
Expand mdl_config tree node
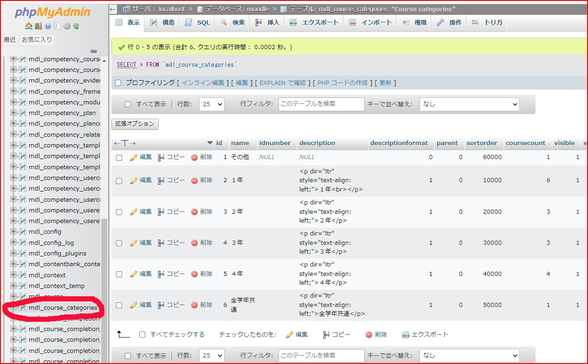13,232
